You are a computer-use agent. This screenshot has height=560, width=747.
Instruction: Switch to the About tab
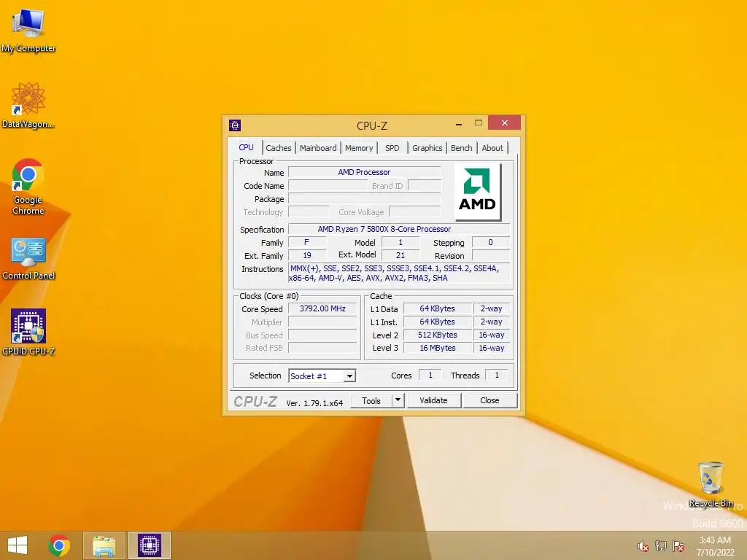[492, 148]
